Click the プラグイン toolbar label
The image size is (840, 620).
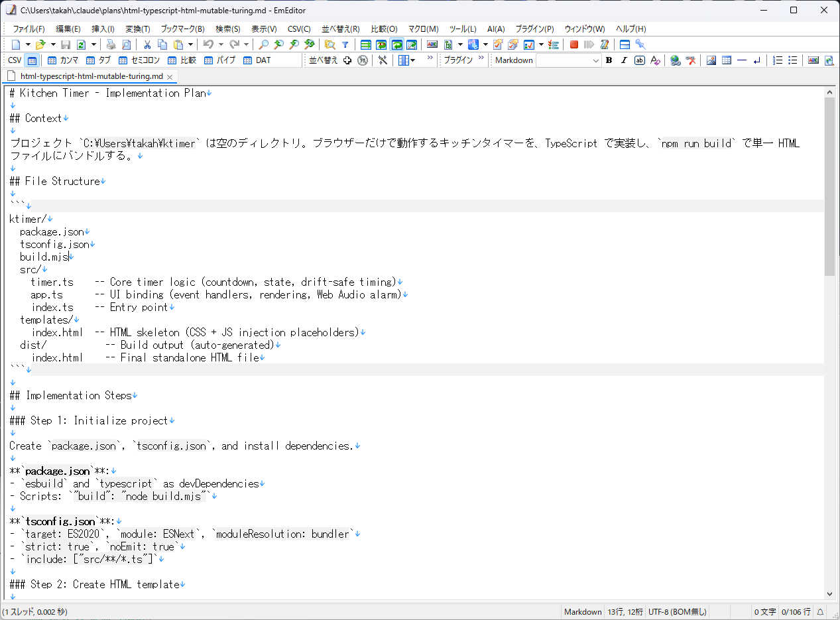point(458,60)
